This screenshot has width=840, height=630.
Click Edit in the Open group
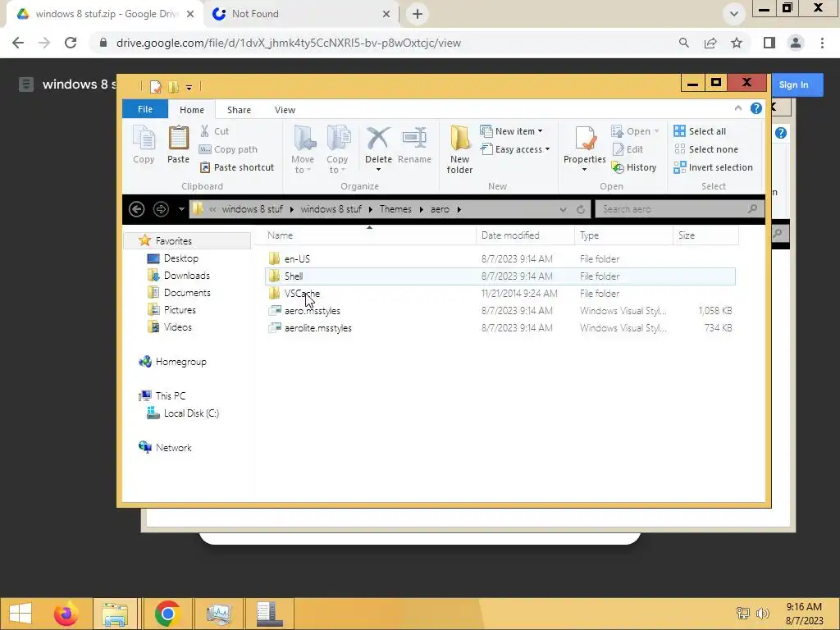(x=627, y=149)
